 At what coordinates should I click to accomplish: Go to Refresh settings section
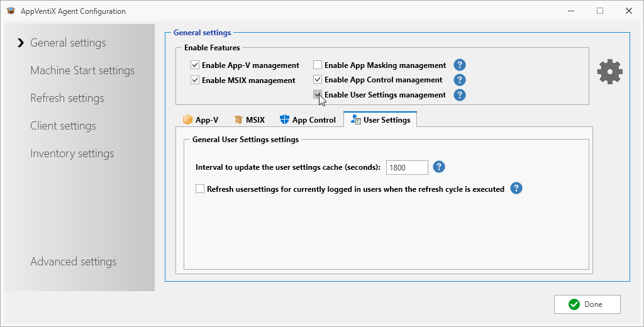coord(67,98)
